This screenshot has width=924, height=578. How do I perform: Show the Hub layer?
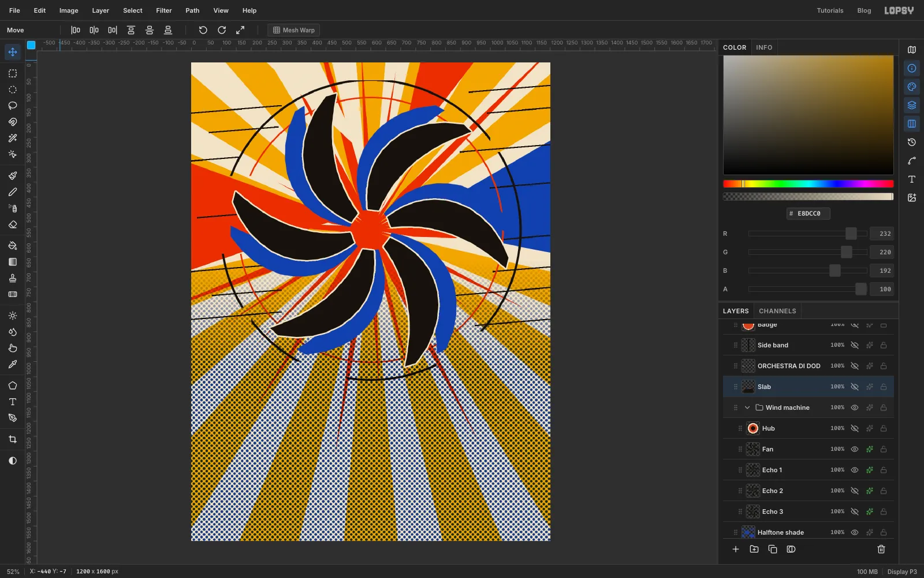(855, 428)
